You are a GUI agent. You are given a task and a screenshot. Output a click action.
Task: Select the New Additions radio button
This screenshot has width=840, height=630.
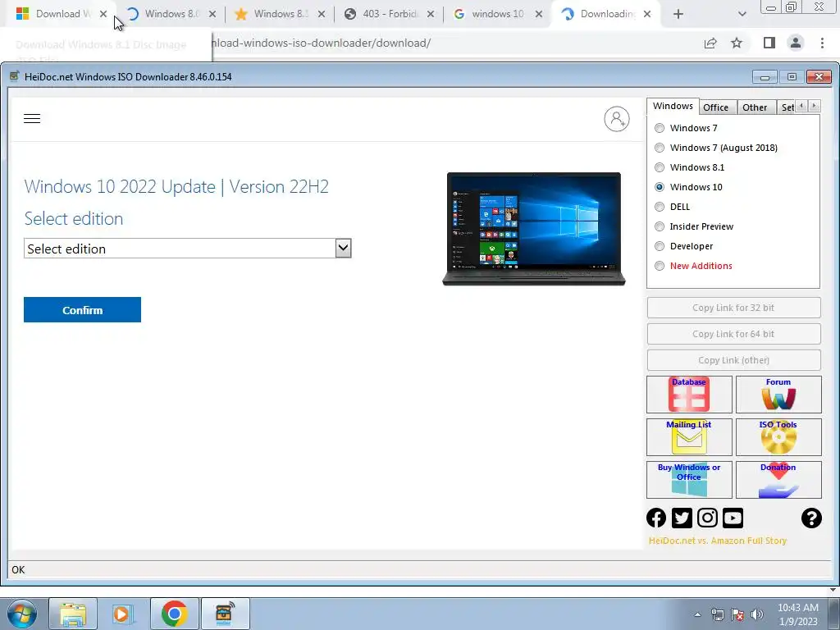click(x=660, y=266)
